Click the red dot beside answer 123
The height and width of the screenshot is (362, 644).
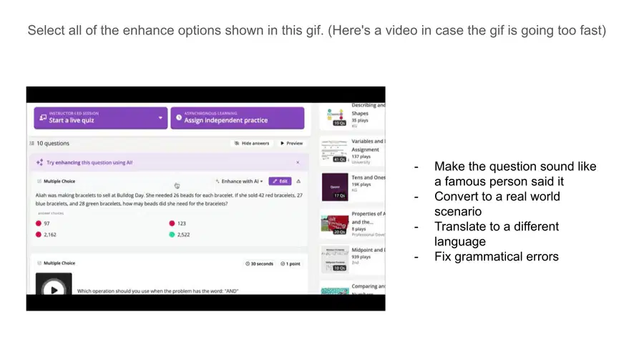(172, 223)
